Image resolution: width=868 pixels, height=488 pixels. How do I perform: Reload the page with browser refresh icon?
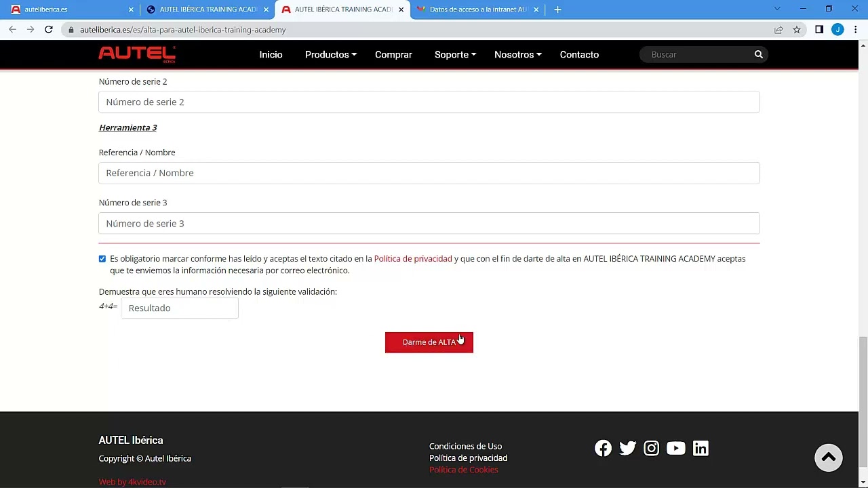coord(49,30)
